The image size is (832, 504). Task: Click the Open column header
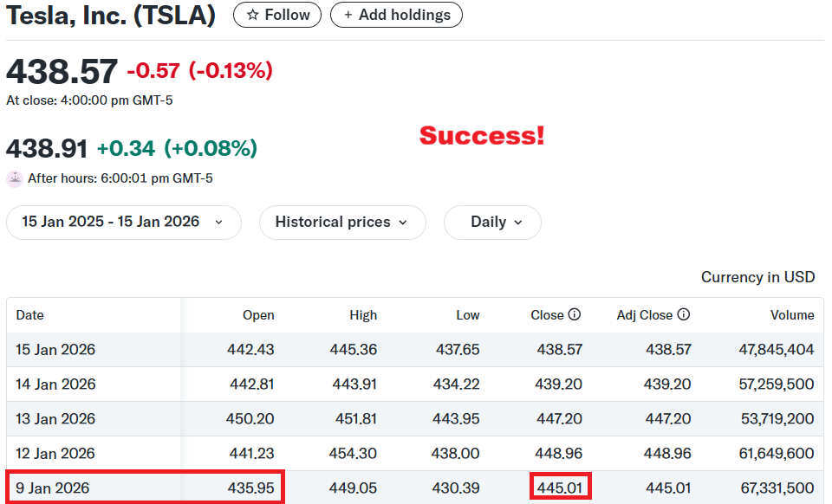pyautogui.click(x=258, y=315)
